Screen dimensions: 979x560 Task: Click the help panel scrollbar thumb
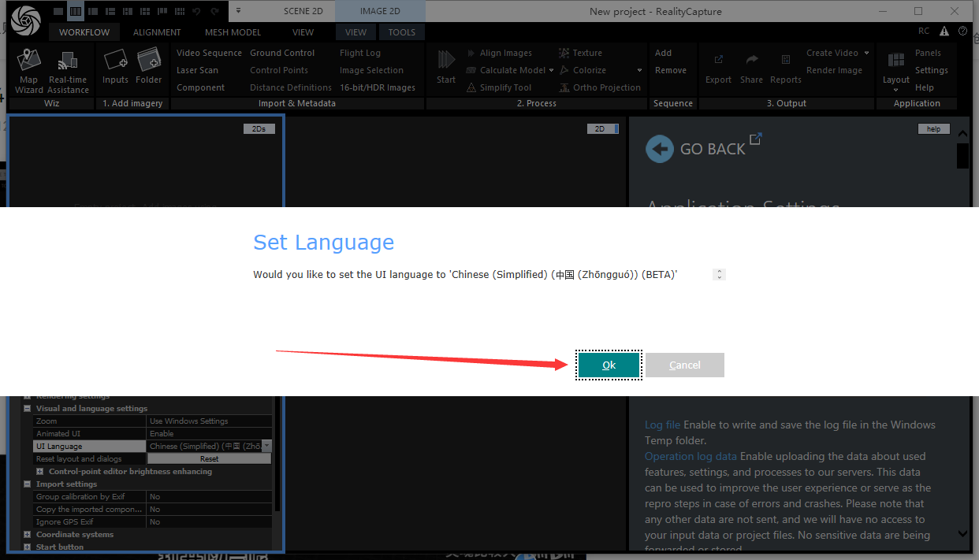[962, 156]
